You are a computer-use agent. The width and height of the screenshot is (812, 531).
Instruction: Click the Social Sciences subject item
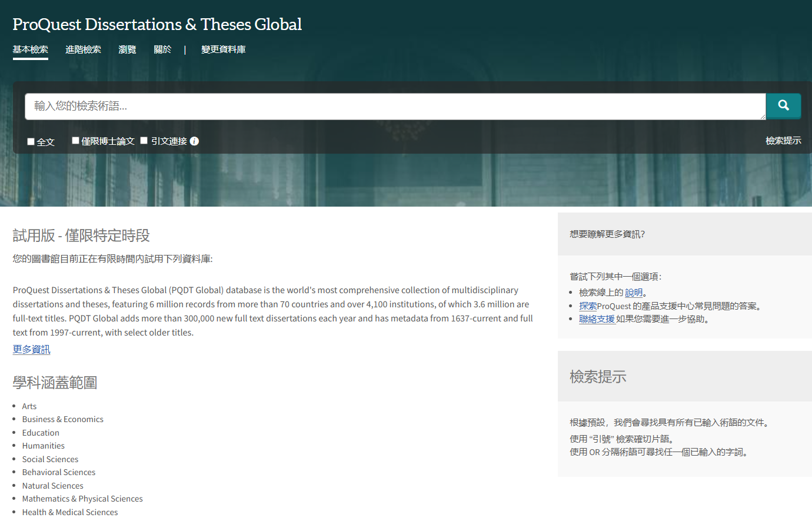50,459
